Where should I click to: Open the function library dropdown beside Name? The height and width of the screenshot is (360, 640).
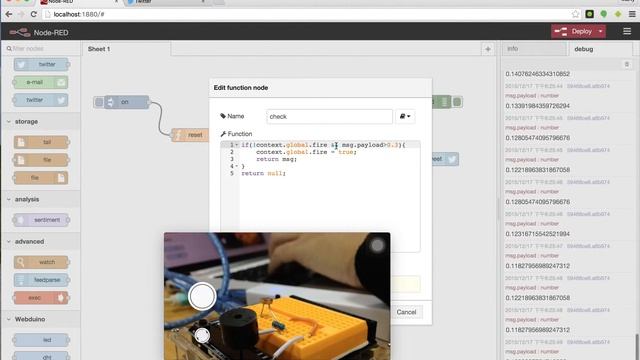405,117
